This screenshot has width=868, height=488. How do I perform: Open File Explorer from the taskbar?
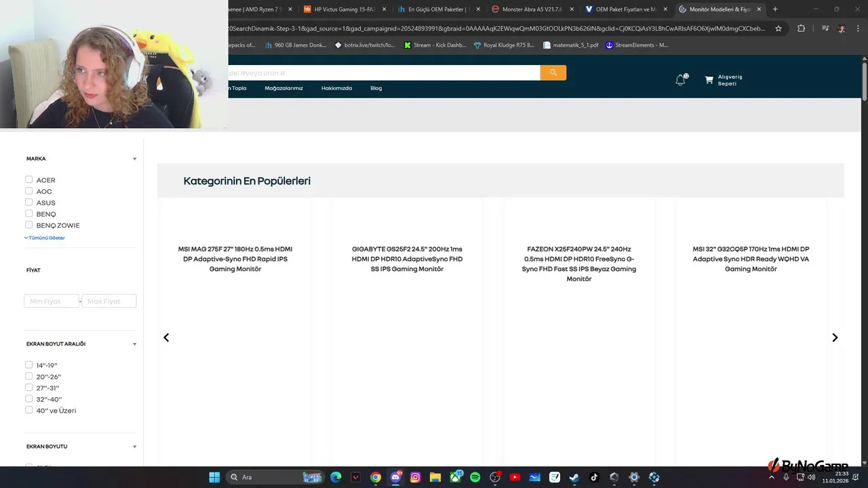[435, 477]
